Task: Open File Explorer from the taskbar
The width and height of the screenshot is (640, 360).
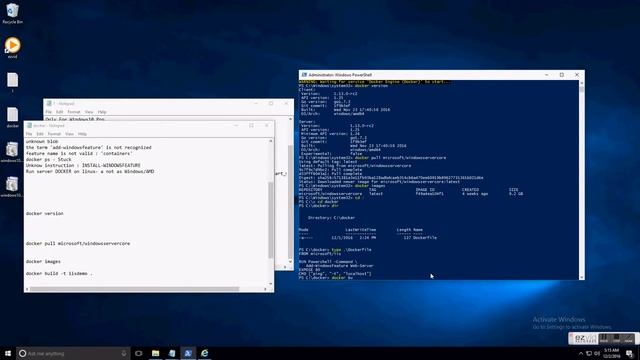Action: pos(156,353)
